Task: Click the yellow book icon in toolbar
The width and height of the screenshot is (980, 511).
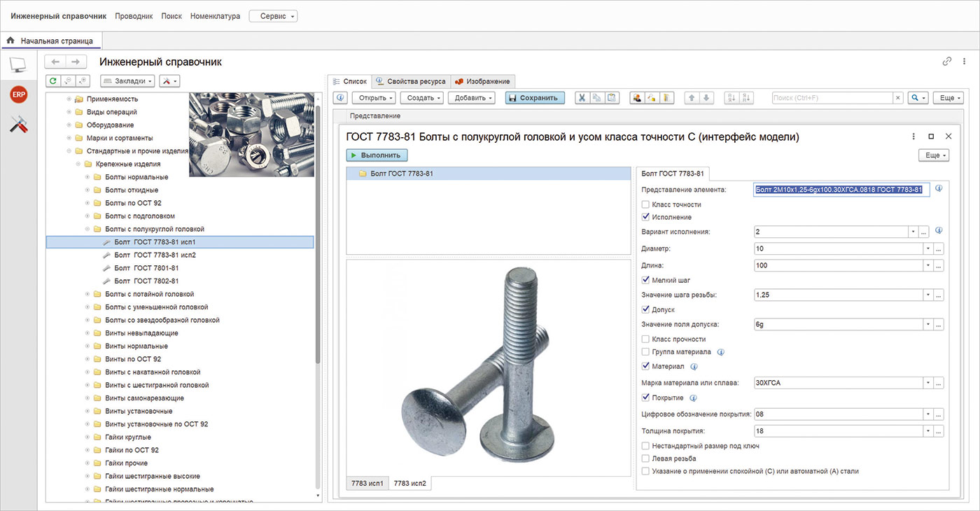Action: click(667, 98)
